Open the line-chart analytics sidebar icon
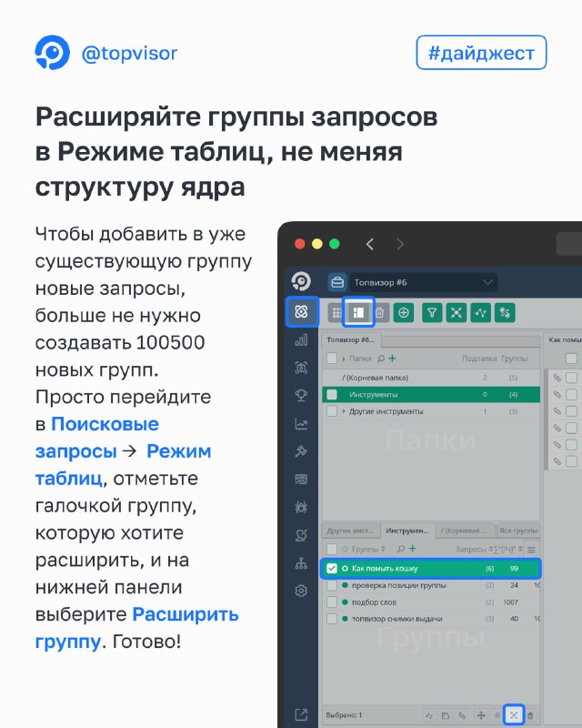Image resolution: width=582 pixels, height=728 pixels. tap(301, 423)
